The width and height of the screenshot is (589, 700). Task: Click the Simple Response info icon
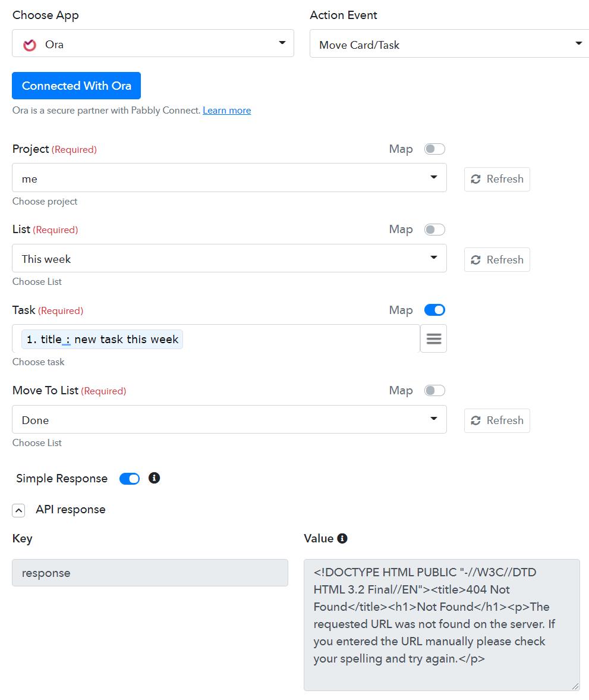coord(154,478)
